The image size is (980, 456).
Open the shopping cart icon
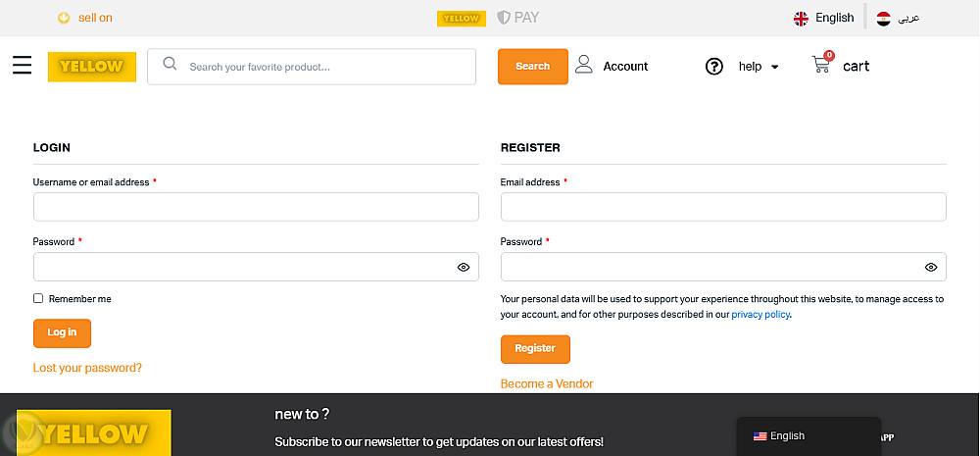click(x=821, y=65)
